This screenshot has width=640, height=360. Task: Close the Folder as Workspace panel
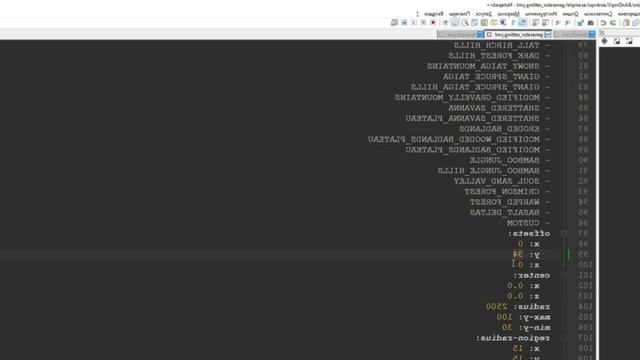pyautogui.click(x=602, y=33)
